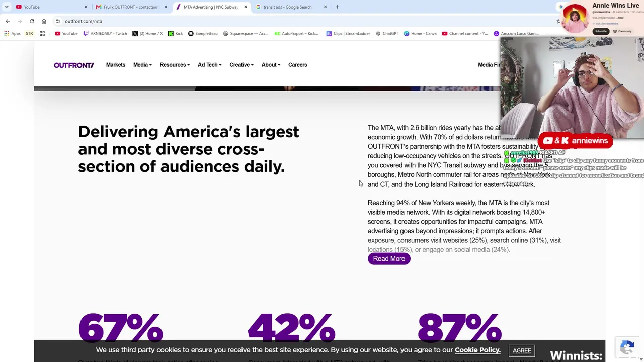Open the STR bookmark

pyautogui.click(x=29, y=34)
